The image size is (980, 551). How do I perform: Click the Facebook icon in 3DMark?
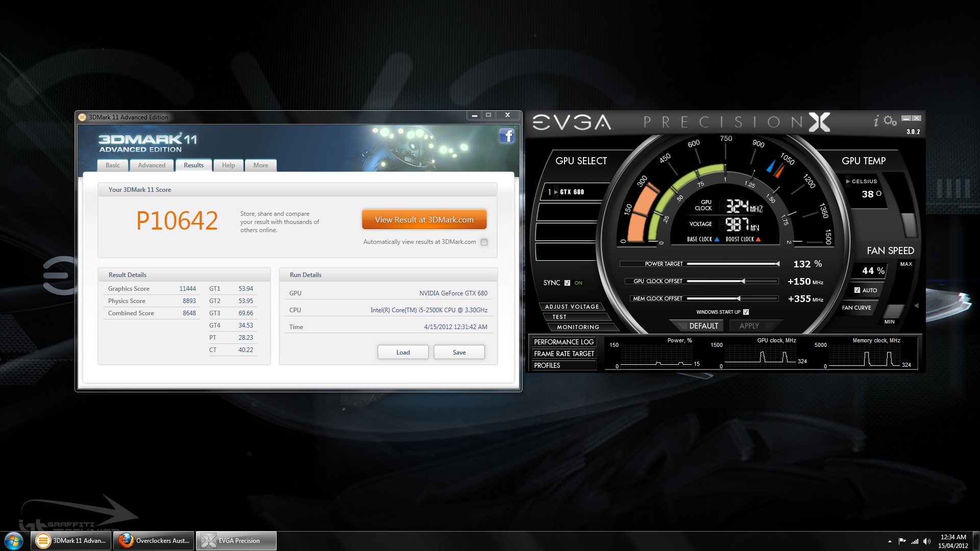506,136
